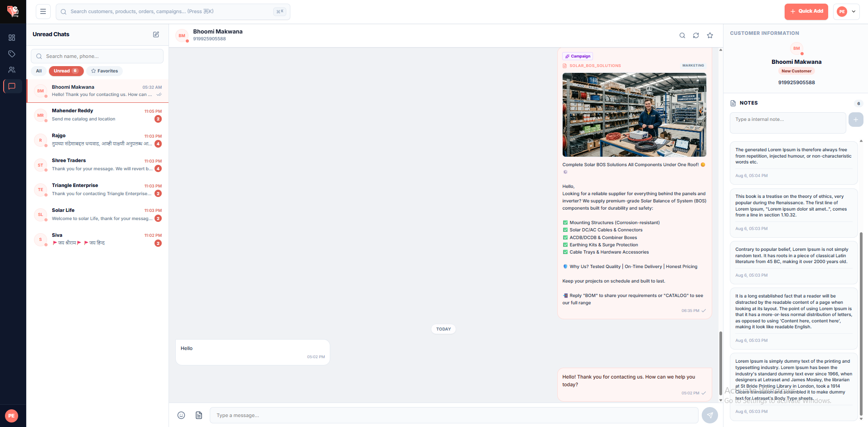Click the ⌘K shortcut badge in search

pyautogui.click(x=280, y=12)
